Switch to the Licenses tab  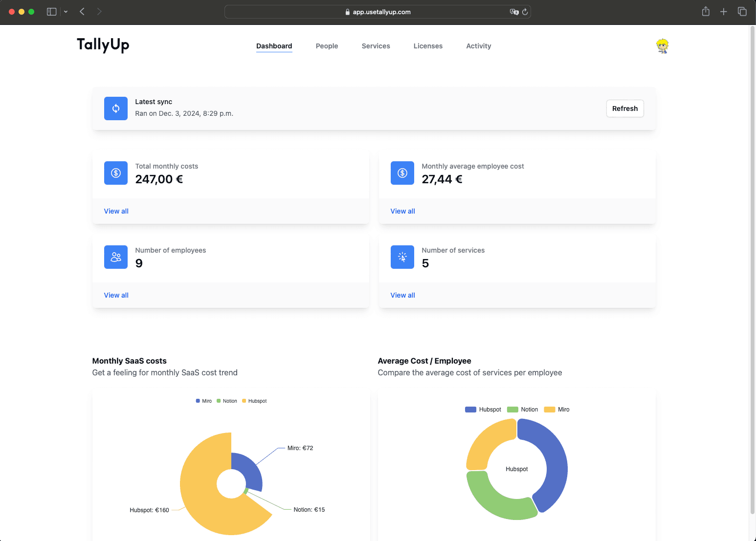click(x=428, y=46)
